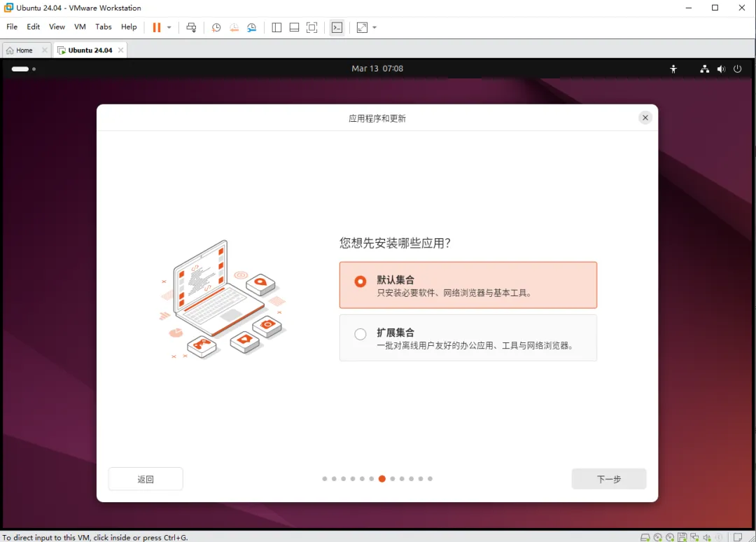Expand the stretch mode dropdown arrow
756x542 pixels.
point(374,27)
